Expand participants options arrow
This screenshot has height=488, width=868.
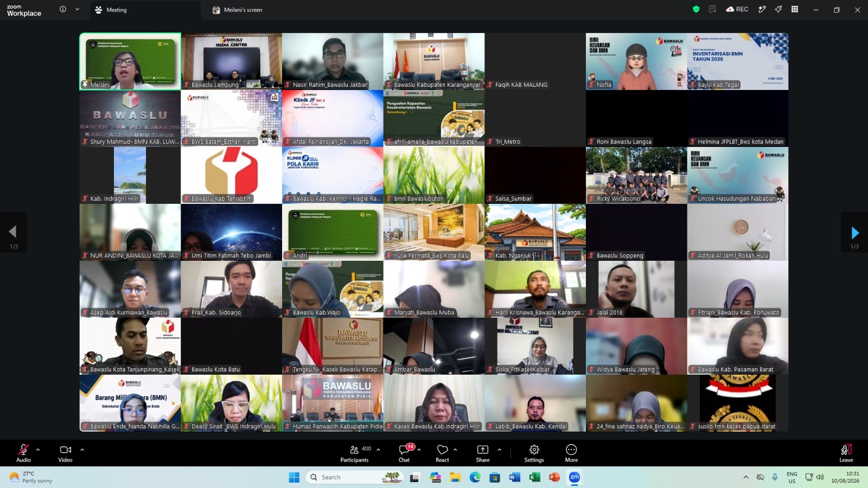coord(378,450)
